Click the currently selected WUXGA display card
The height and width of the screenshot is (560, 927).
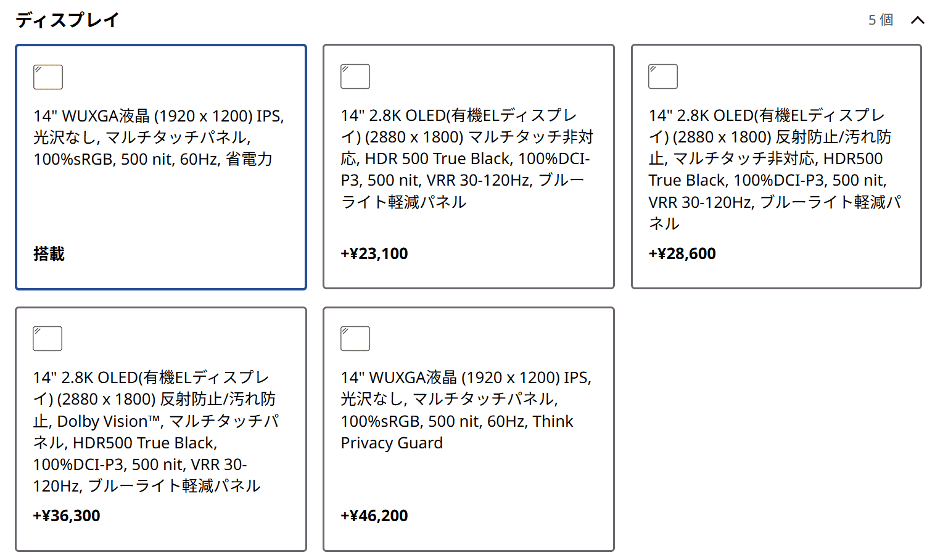click(160, 167)
